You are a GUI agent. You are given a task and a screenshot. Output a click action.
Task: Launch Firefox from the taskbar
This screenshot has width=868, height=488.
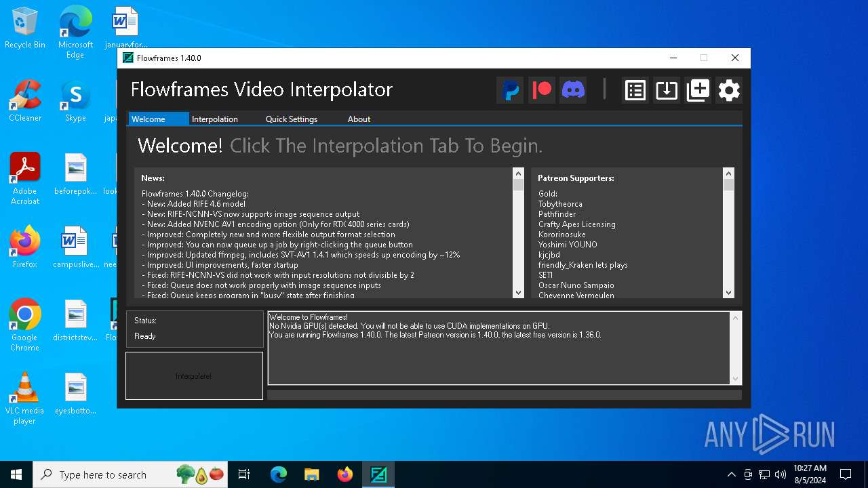(345, 474)
